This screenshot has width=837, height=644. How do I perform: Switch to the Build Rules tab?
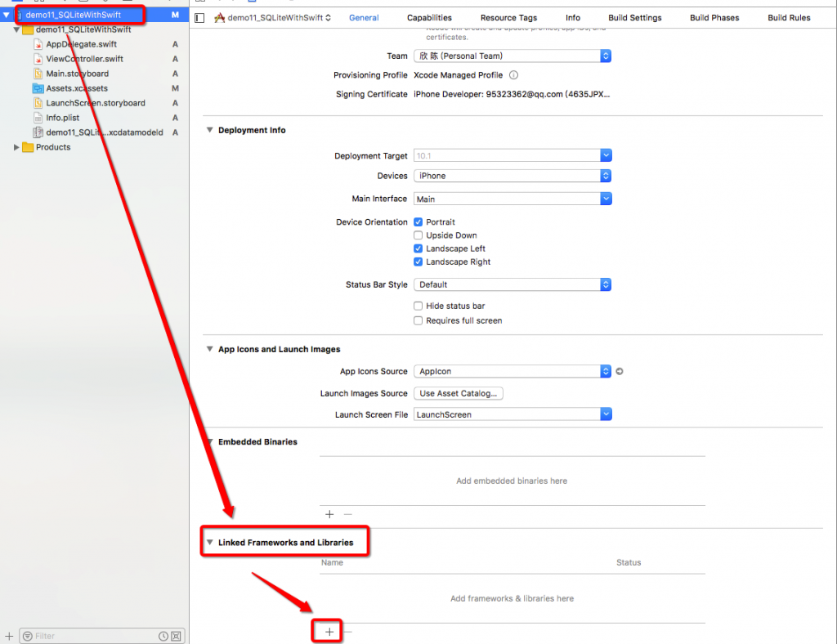tap(789, 18)
